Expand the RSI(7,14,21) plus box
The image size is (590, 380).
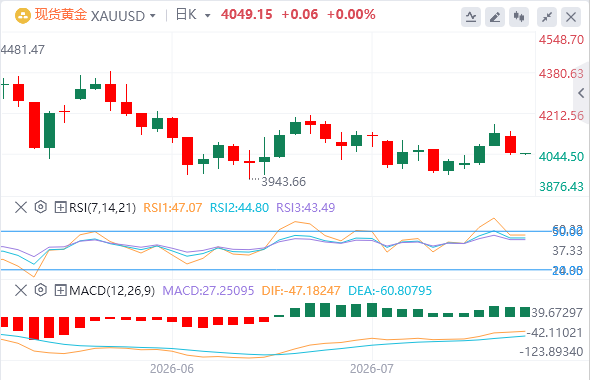pyautogui.click(x=60, y=207)
